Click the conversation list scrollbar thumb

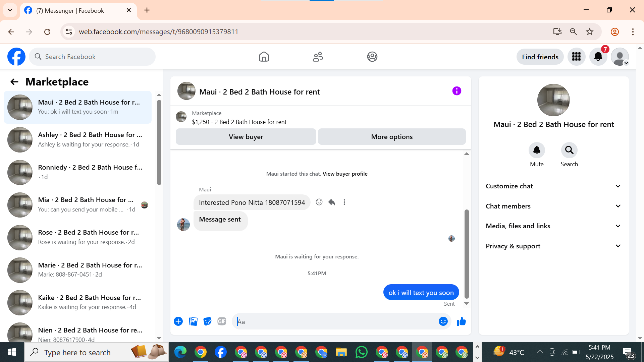[159, 142]
